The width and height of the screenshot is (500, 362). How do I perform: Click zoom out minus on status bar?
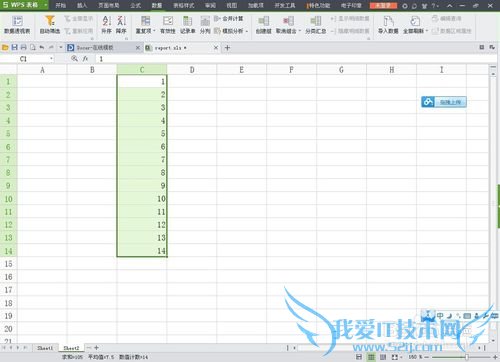[426, 357]
